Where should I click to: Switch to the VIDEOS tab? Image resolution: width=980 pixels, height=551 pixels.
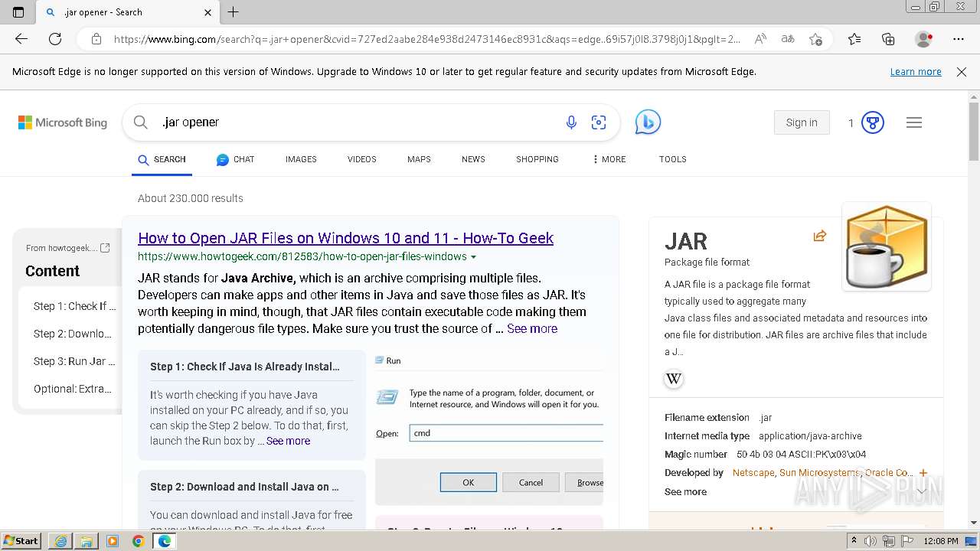click(x=362, y=159)
